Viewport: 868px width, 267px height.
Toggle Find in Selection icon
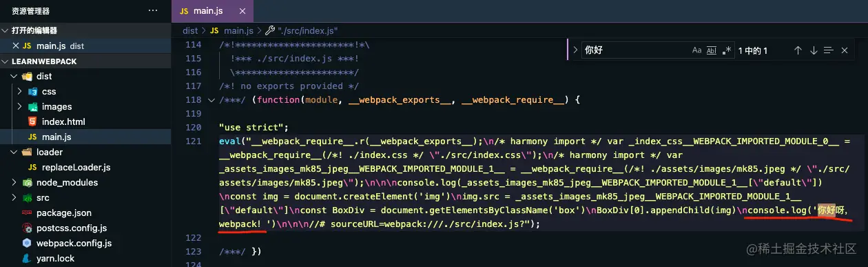[x=829, y=50]
